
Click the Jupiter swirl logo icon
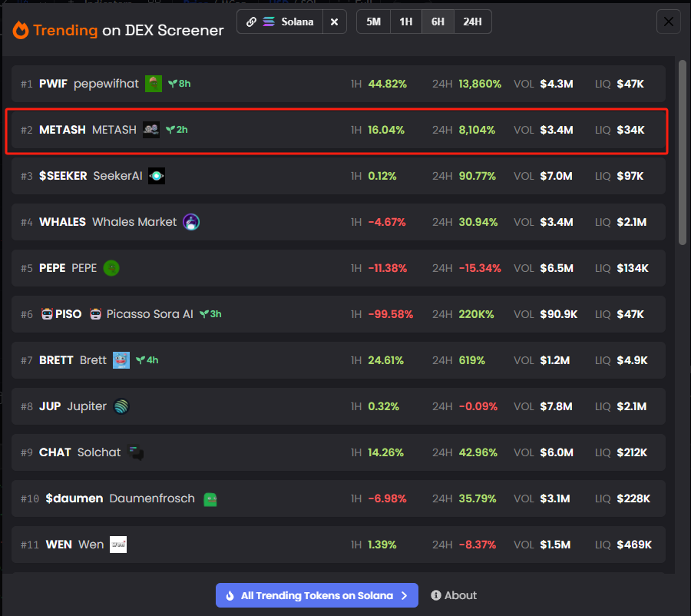121,406
